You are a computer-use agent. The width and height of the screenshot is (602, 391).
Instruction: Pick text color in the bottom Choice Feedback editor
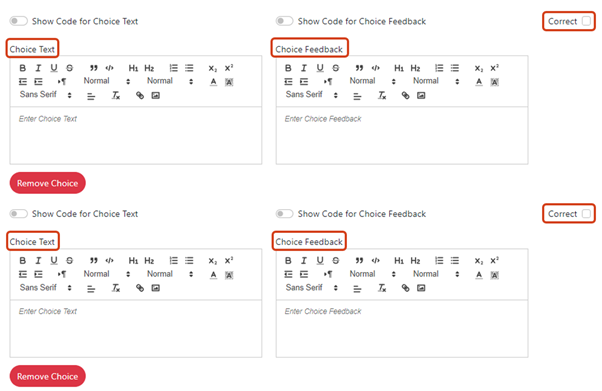(479, 275)
